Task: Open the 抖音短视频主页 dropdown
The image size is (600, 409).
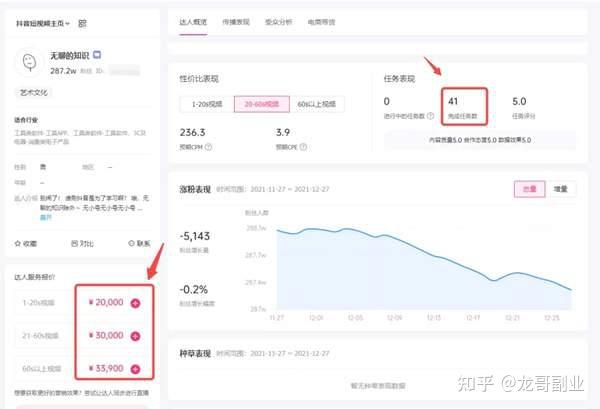Action: pyautogui.click(x=42, y=24)
